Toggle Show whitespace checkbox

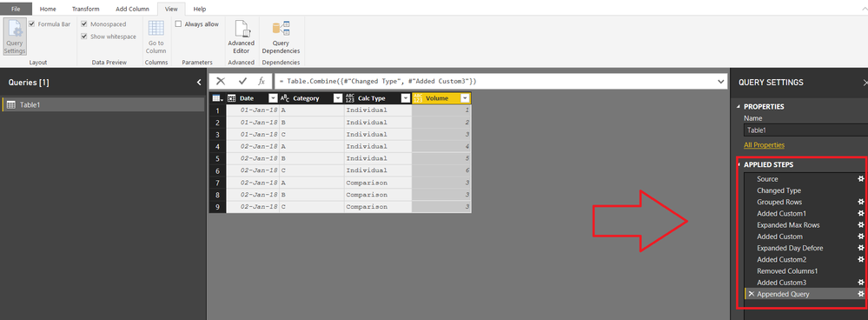(x=84, y=37)
